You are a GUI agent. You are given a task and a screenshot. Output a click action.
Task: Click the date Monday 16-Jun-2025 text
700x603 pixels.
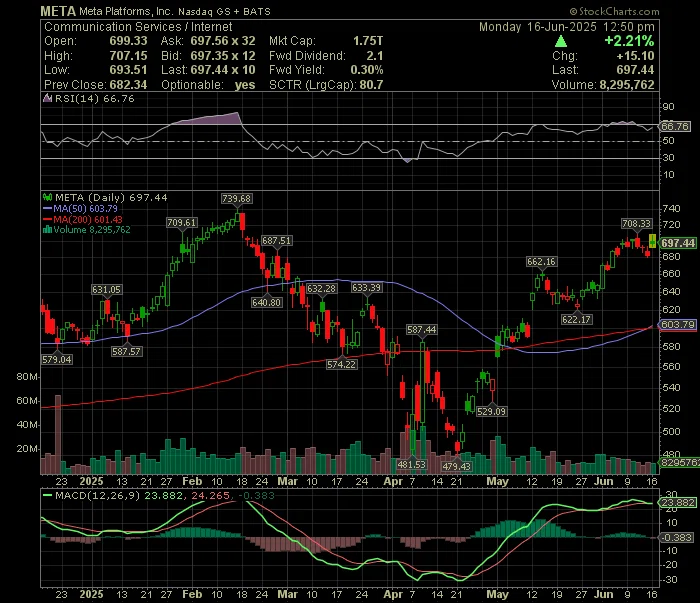[538, 27]
